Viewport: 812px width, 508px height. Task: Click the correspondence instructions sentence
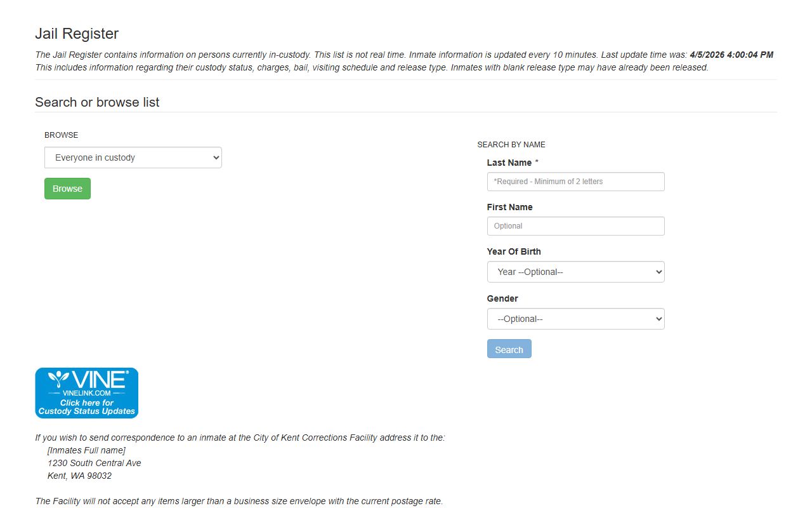[x=240, y=438]
